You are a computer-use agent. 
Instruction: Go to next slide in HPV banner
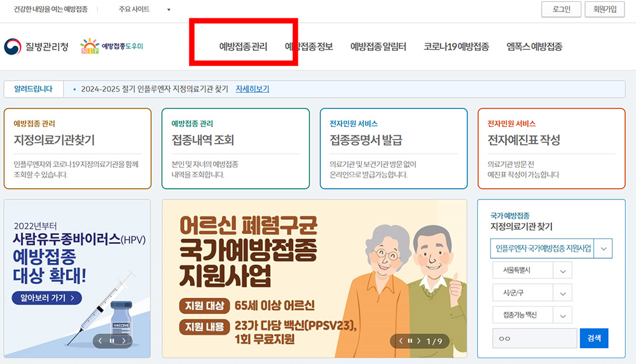(124, 341)
